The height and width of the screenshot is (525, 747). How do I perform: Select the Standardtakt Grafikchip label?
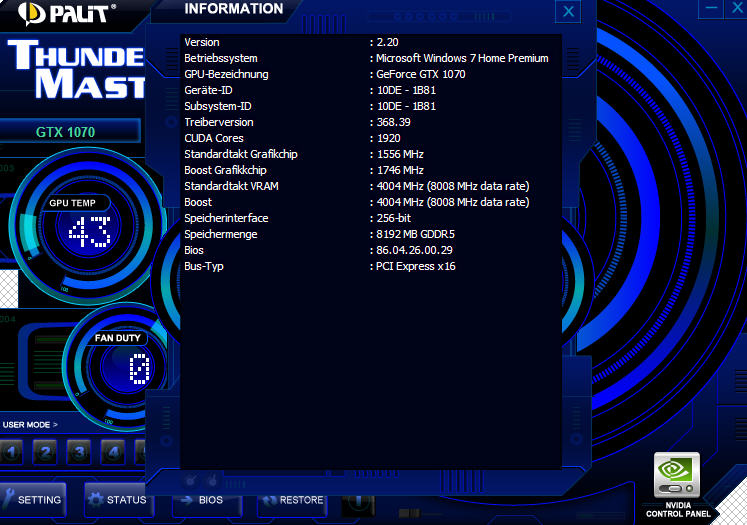[241, 154]
